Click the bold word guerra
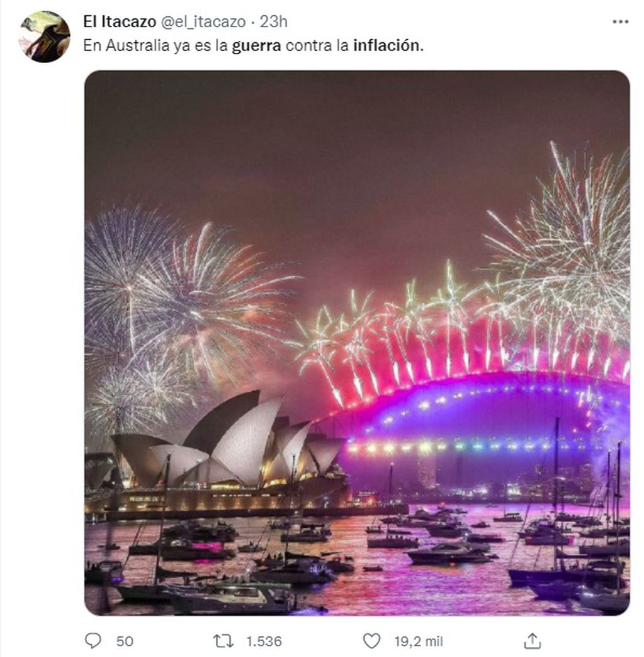Viewport: 644px width, 657px height. point(256,45)
